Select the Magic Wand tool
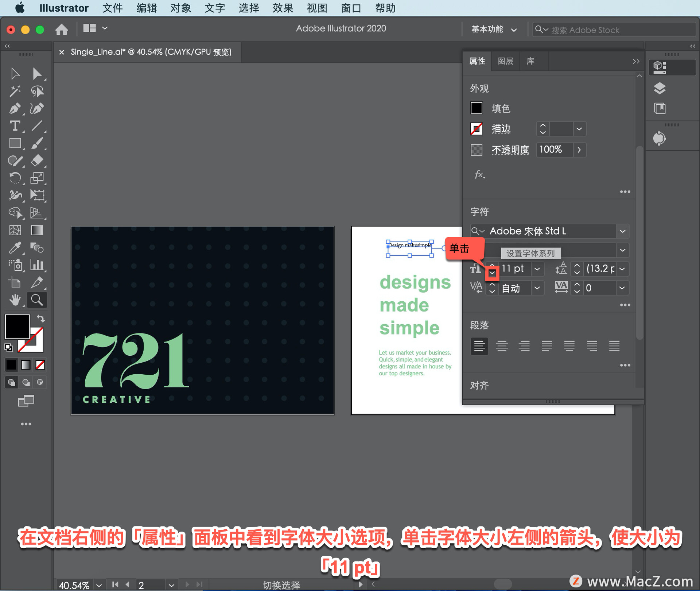Image resolution: width=700 pixels, height=591 pixels. 15,91
